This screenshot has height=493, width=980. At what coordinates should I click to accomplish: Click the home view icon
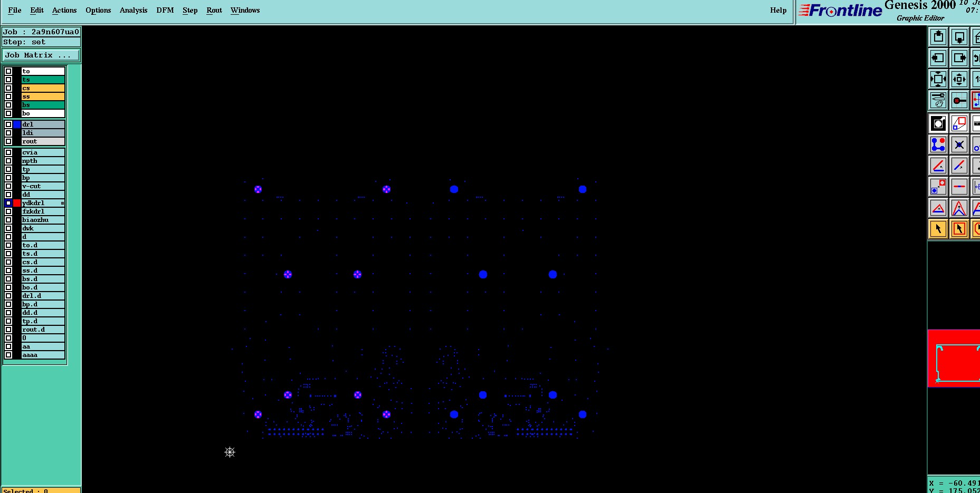coord(976,37)
